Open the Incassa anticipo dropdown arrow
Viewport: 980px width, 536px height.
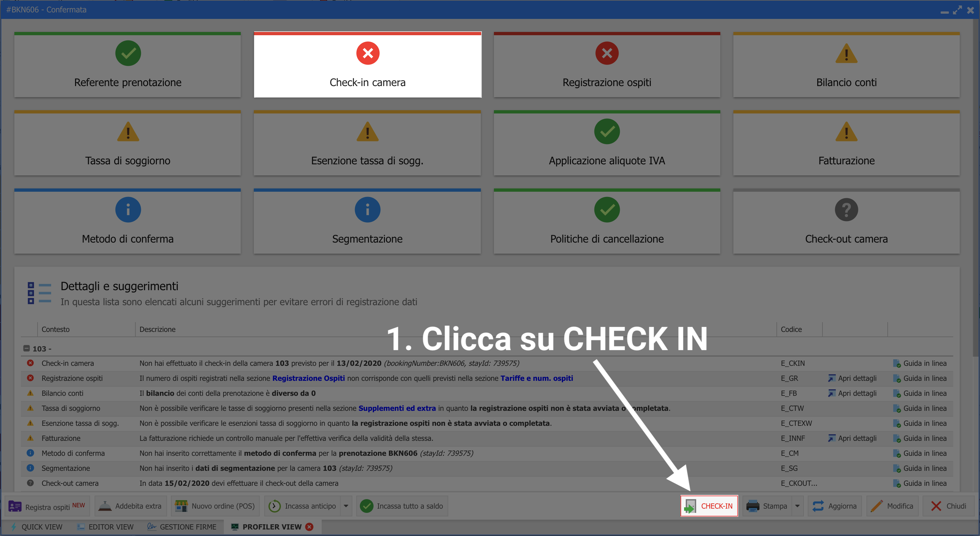click(346, 506)
